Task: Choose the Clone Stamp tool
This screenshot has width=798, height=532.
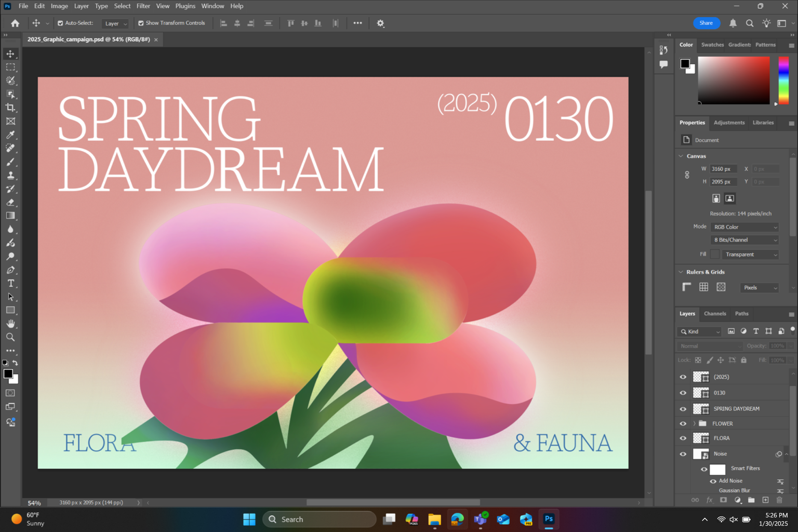Action: 10,175
